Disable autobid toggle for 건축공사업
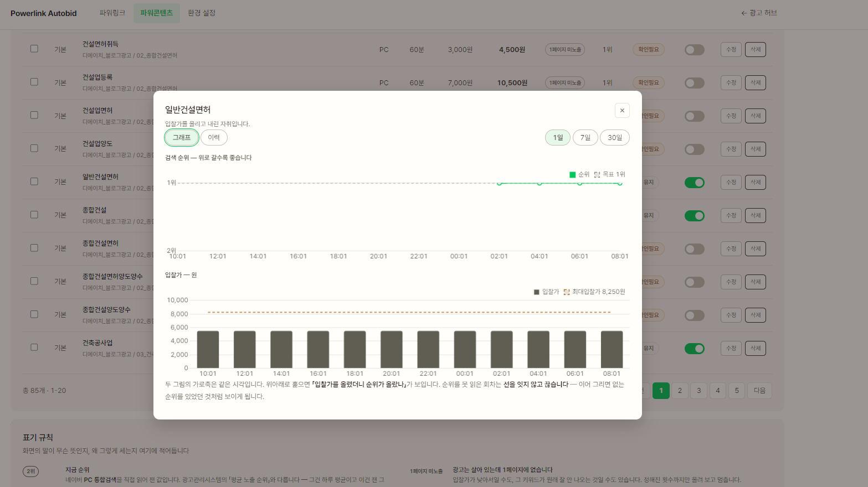868x487 pixels. pyautogui.click(x=695, y=349)
